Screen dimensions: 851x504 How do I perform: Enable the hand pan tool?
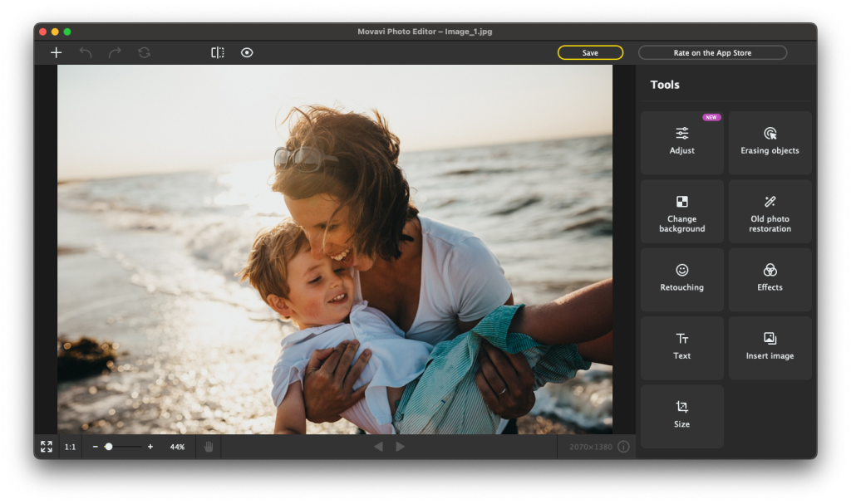pyautogui.click(x=208, y=447)
